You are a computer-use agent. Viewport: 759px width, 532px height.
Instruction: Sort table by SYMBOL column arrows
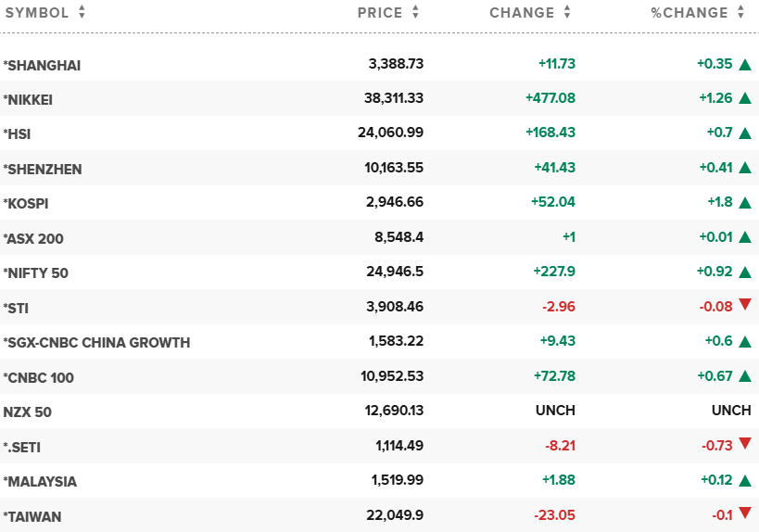pyautogui.click(x=82, y=13)
